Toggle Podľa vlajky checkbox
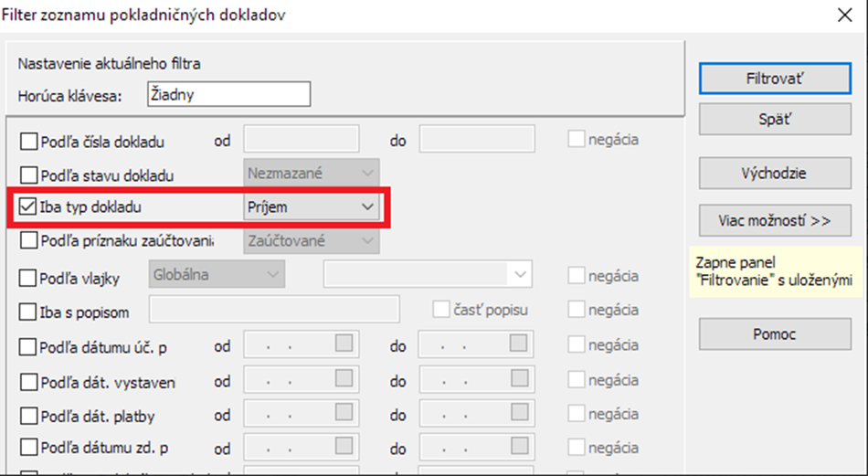Viewport: 868px width, 476px height. (29, 276)
